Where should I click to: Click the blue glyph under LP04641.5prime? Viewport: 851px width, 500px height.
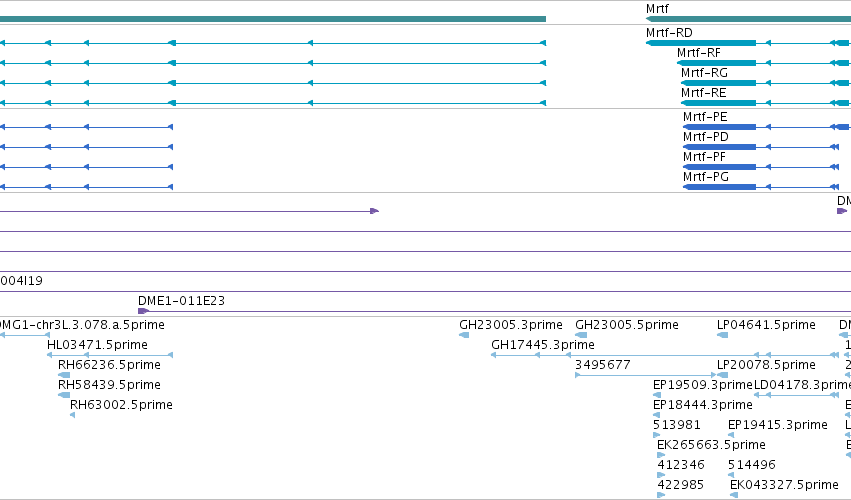coord(722,335)
